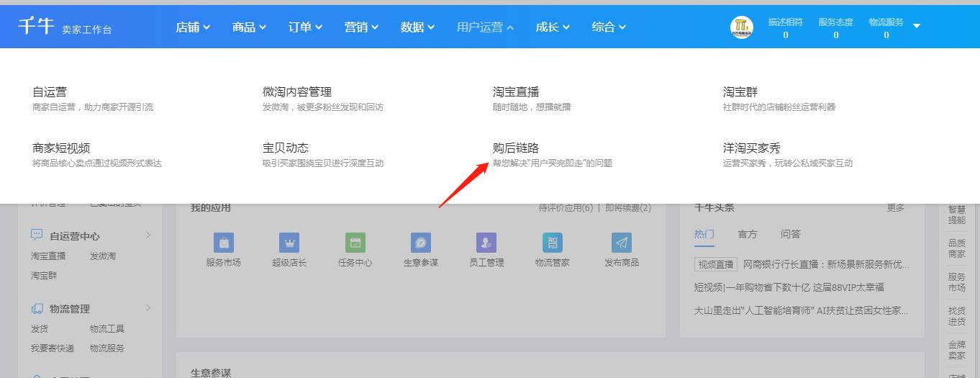Click 淘宝直播 in left sidebar

pyautogui.click(x=48, y=256)
